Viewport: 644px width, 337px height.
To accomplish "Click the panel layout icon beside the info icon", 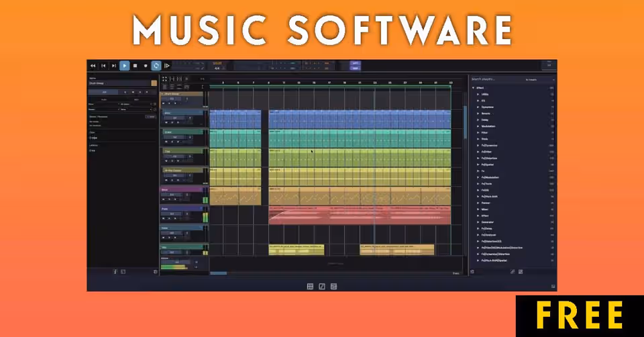I will (x=123, y=272).
